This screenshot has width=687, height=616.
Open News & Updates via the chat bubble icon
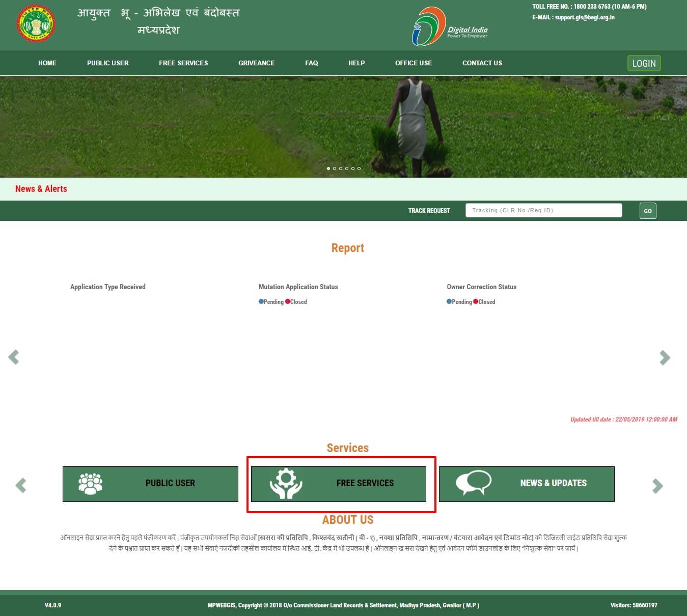click(474, 483)
